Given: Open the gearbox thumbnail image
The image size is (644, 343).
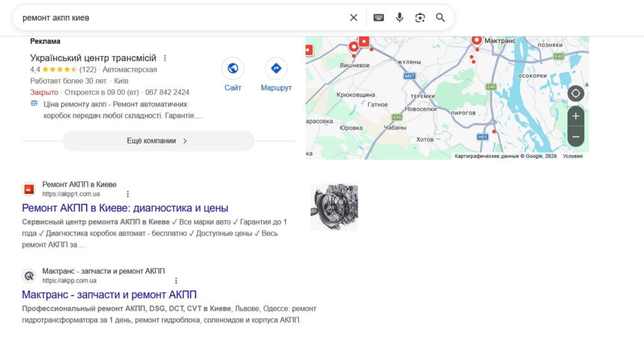Looking at the screenshot, I should pyautogui.click(x=335, y=206).
